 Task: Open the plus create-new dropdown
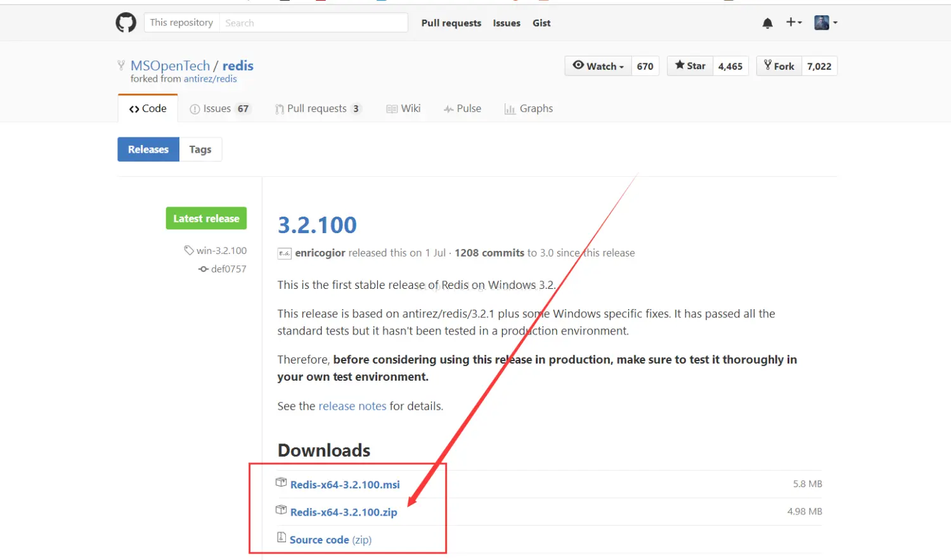tap(794, 22)
